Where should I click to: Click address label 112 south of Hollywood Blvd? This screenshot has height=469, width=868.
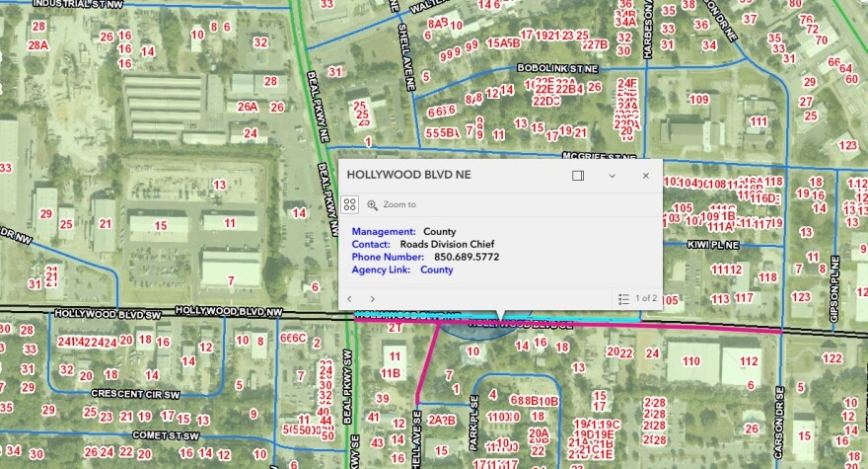click(749, 361)
